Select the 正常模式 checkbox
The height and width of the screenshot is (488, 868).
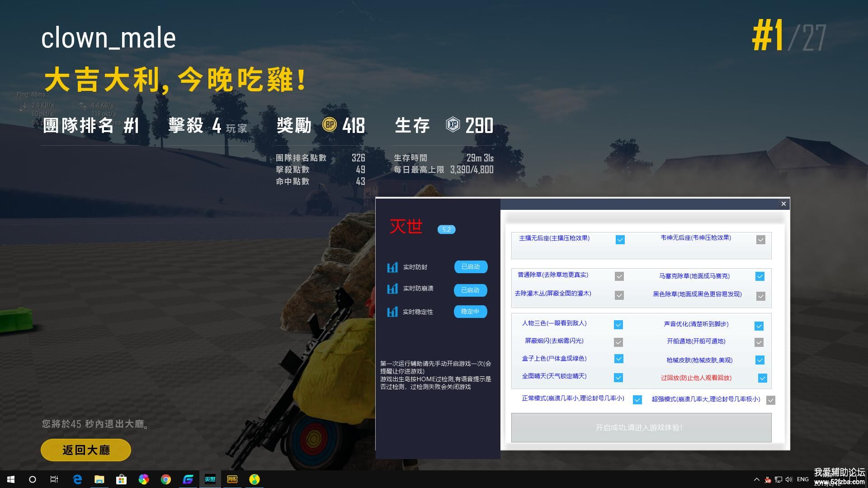(x=637, y=400)
